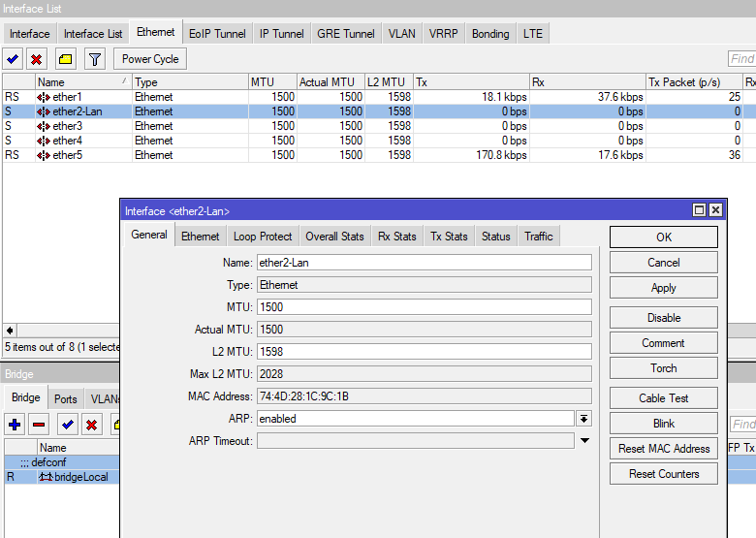Switch to the Loop Protect tab
The width and height of the screenshot is (756, 538).
pyautogui.click(x=262, y=236)
